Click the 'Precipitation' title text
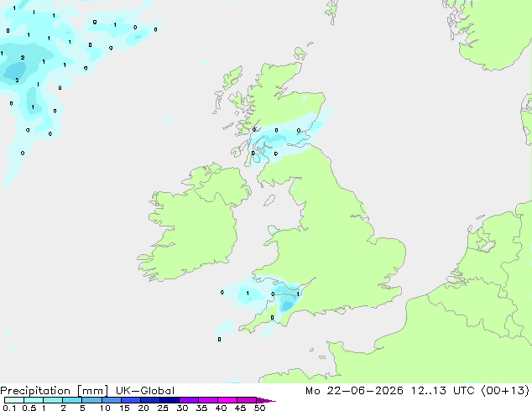This screenshot has width=532, height=411. pyautogui.click(x=35, y=391)
